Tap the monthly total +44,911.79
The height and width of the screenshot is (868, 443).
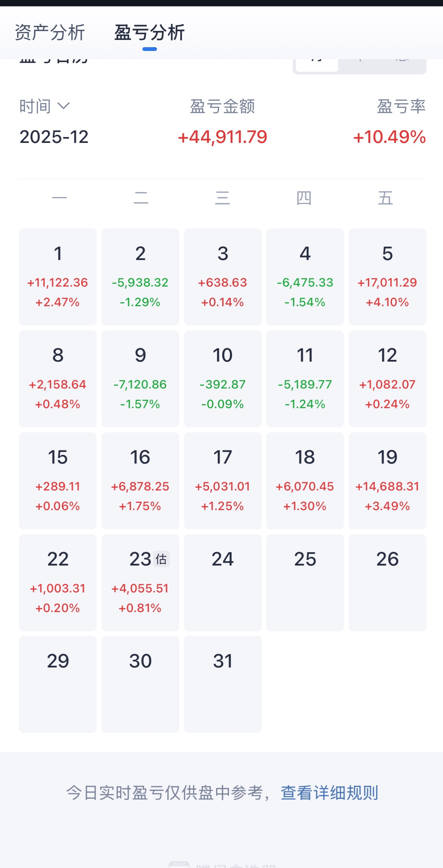click(223, 137)
